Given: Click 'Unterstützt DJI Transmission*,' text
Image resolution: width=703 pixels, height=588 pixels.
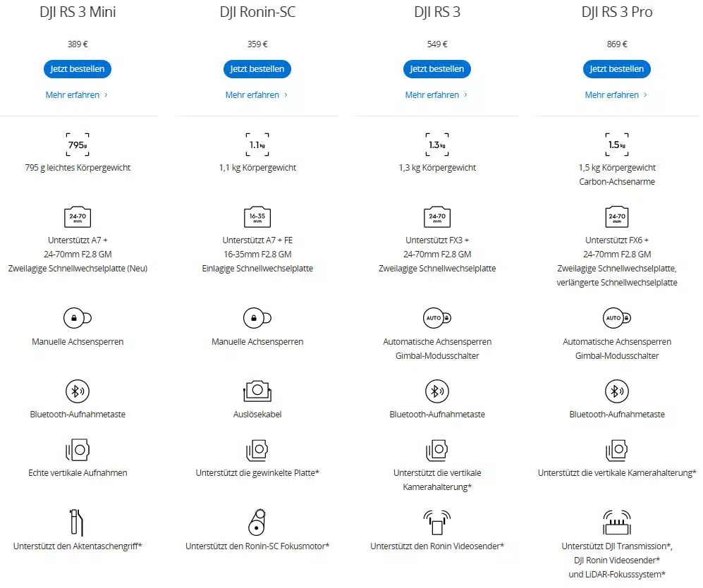Looking at the screenshot, I should pos(617,546).
